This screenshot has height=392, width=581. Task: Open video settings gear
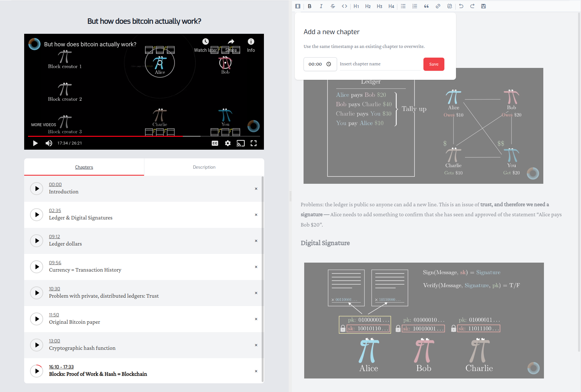point(228,143)
